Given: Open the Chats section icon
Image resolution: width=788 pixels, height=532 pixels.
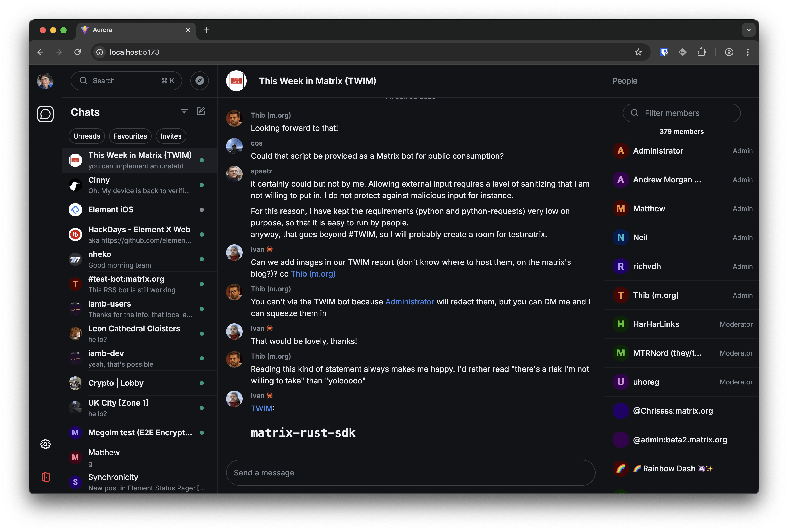Looking at the screenshot, I should coord(45,114).
